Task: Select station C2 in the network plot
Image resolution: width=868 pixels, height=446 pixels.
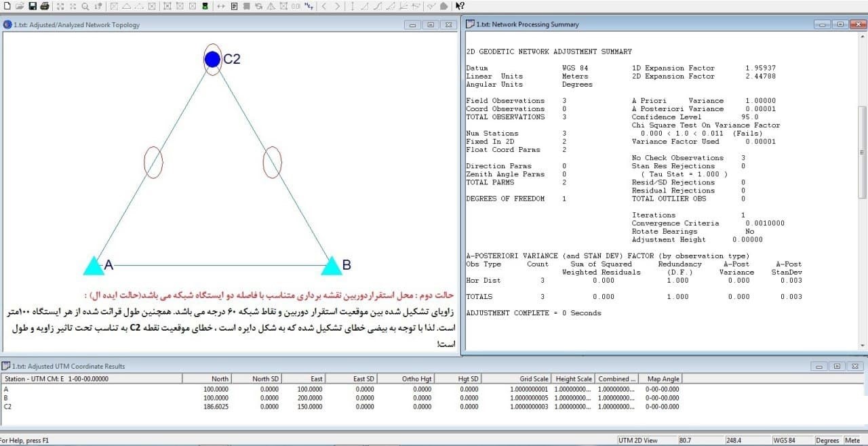Action: point(213,60)
